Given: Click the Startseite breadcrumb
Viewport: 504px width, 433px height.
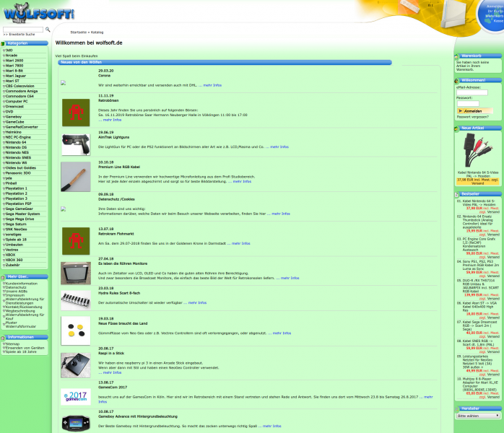Looking at the screenshot, I should click(x=79, y=32).
